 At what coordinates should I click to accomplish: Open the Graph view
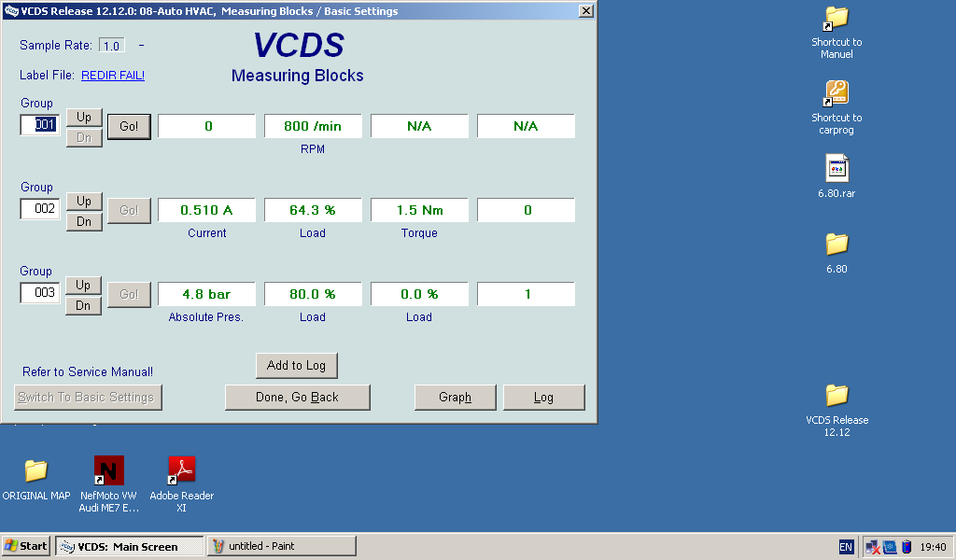click(x=455, y=397)
